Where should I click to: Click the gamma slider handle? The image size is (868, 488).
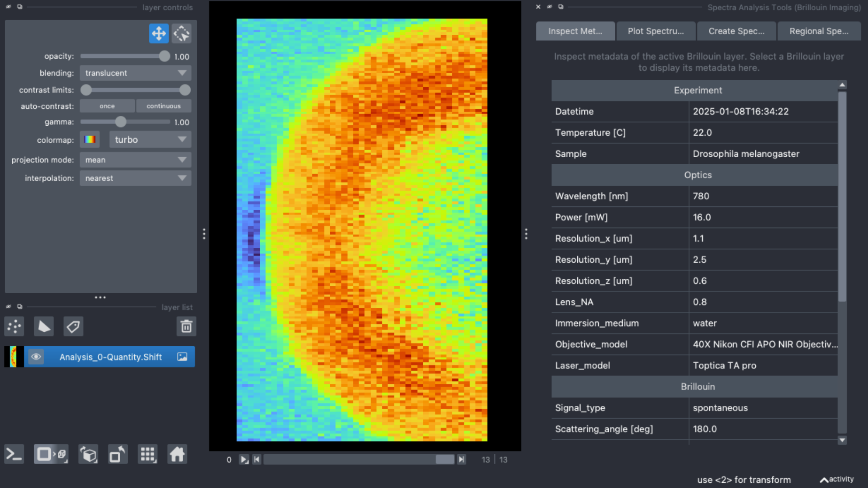click(x=121, y=122)
